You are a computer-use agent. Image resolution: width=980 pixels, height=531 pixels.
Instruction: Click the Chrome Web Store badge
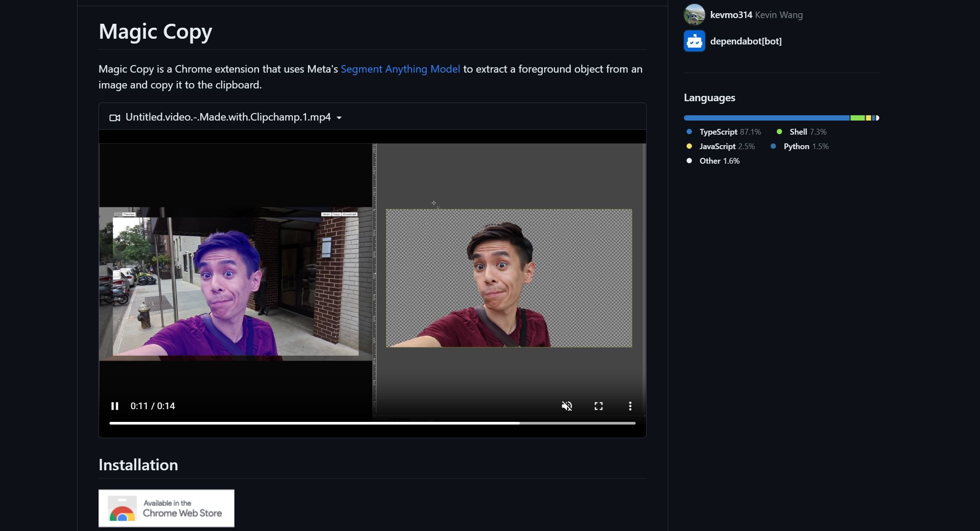tap(166, 509)
